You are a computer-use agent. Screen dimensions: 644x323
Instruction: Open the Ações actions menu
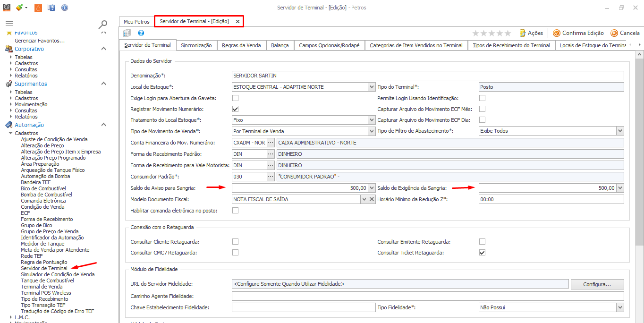[531, 33]
